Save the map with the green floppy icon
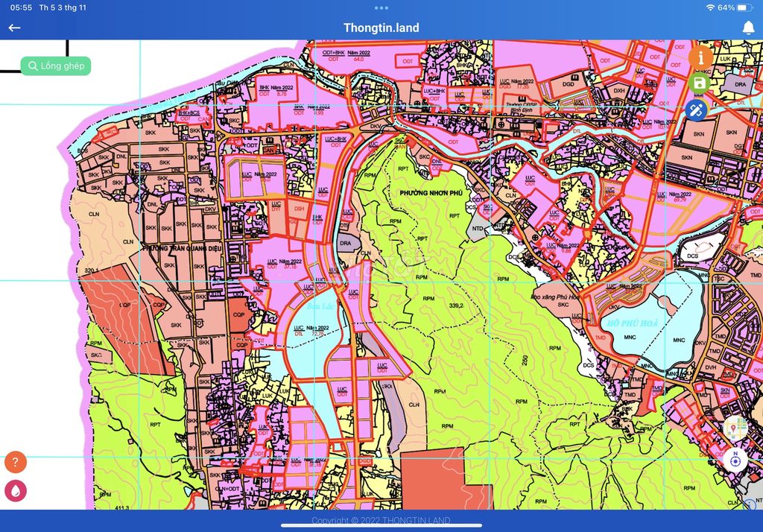Viewport: 763px width, 532px height. [699, 83]
